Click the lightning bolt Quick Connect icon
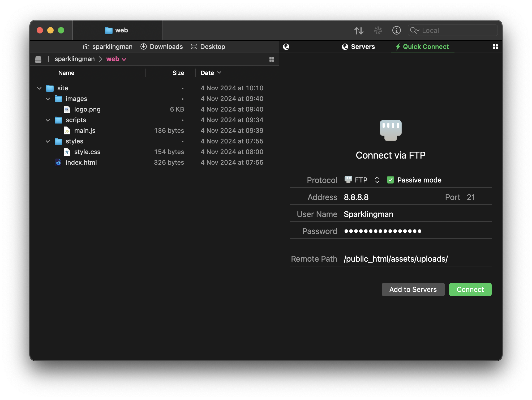Screen dimensions: 532x400 pyautogui.click(x=398, y=47)
